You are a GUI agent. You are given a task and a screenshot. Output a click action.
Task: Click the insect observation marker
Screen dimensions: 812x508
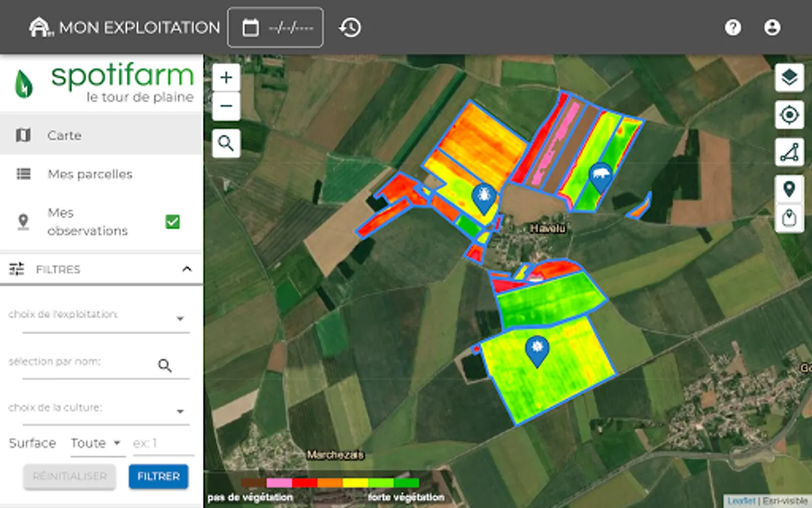[483, 199]
